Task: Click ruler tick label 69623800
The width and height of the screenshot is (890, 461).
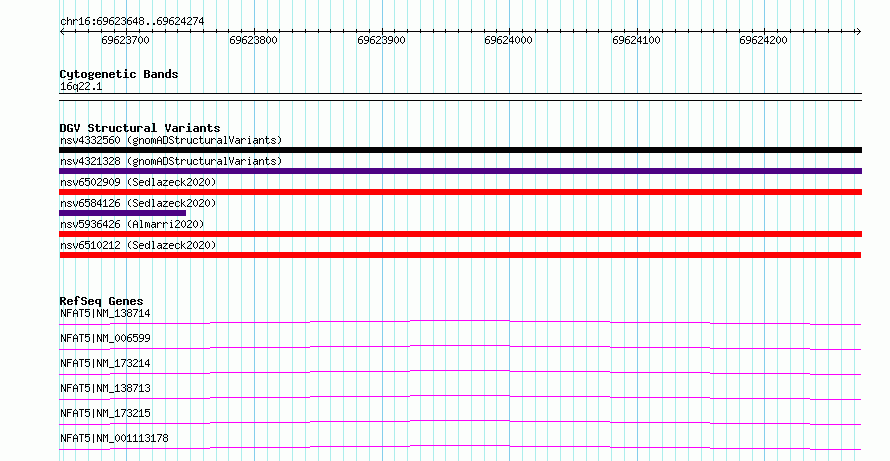Action: (253, 40)
